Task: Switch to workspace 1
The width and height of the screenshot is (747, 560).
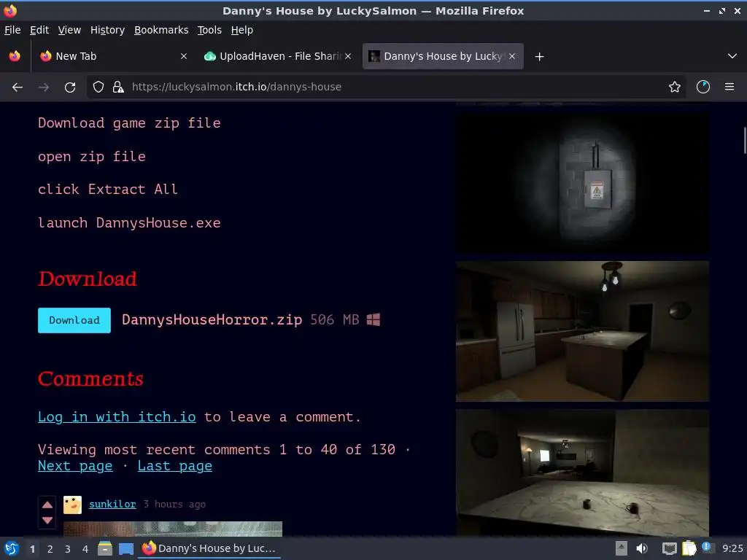Action: click(32, 549)
